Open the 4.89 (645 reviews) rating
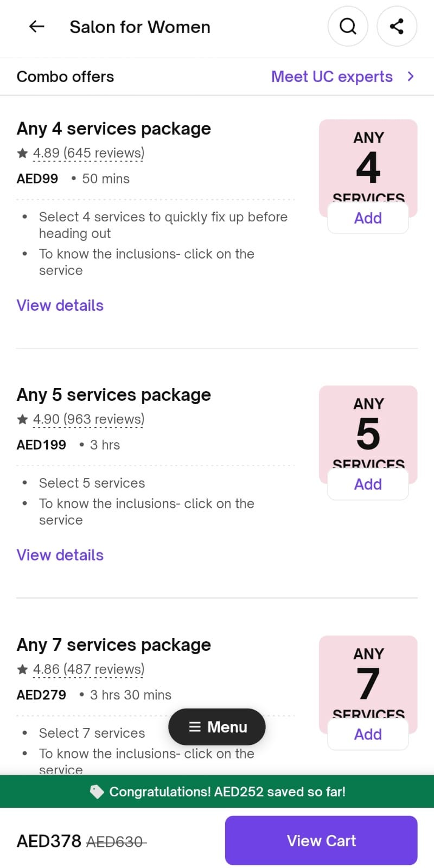The image size is (434, 868). click(x=88, y=153)
